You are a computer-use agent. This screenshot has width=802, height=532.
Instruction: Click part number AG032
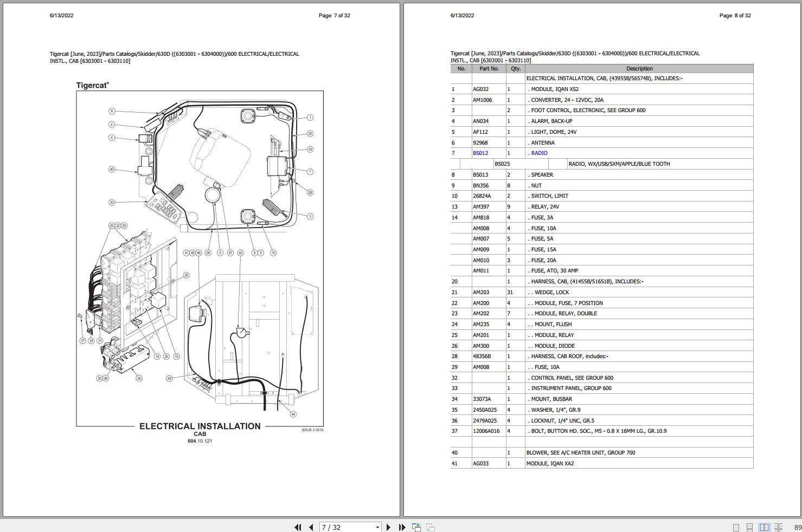tap(480, 89)
